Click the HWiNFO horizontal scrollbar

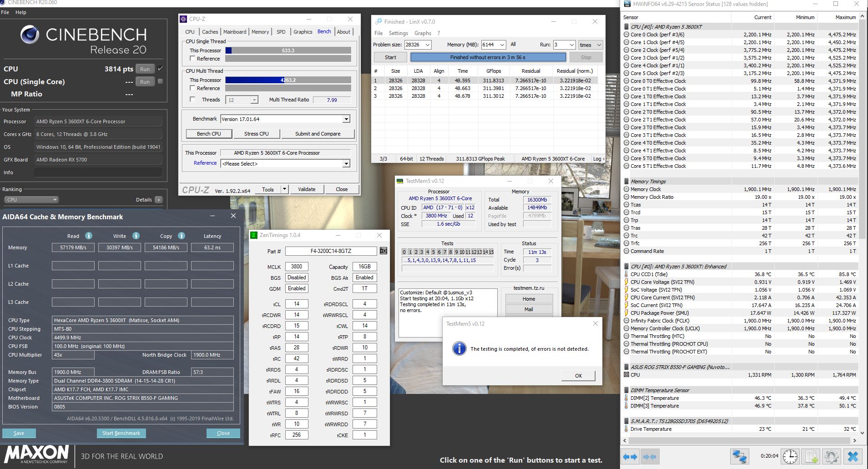[x=740, y=440]
